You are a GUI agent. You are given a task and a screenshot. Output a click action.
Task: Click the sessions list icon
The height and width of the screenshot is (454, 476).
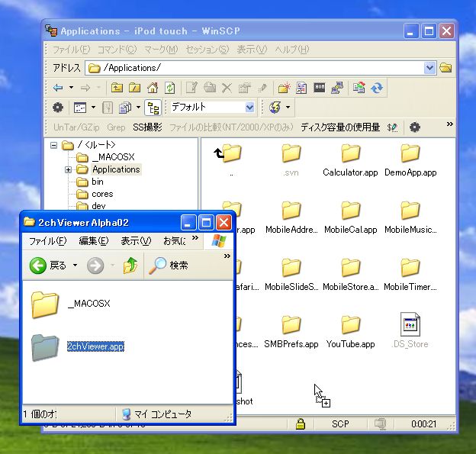point(125,108)
